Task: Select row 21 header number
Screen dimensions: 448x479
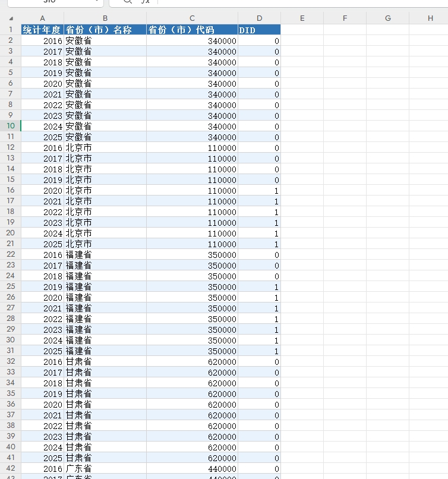Action: coord(10,244)
